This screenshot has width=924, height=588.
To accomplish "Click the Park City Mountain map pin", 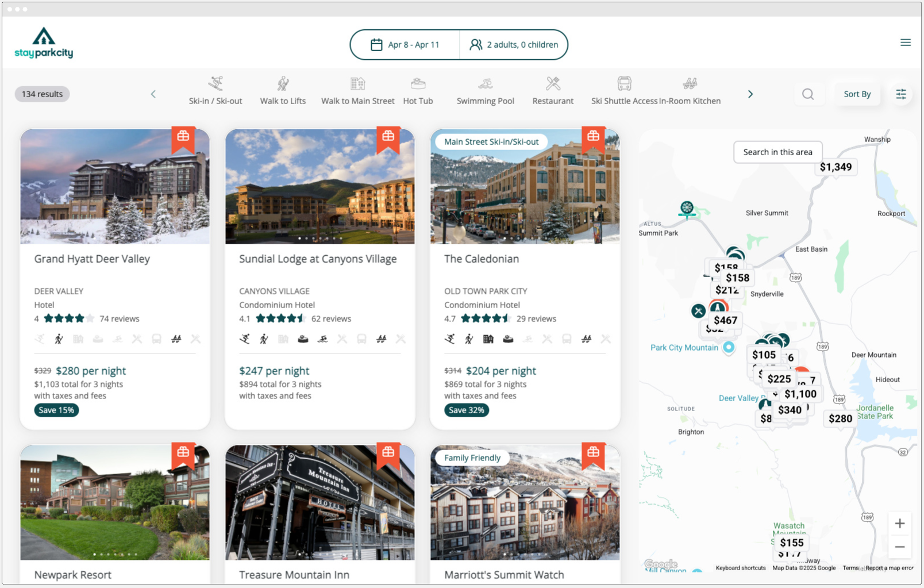I will pos(729,347).
